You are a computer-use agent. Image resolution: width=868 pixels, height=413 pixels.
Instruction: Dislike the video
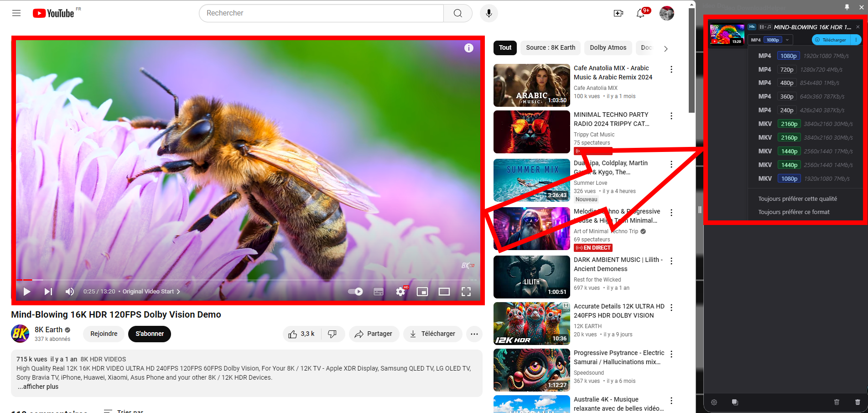click(333, 334)
